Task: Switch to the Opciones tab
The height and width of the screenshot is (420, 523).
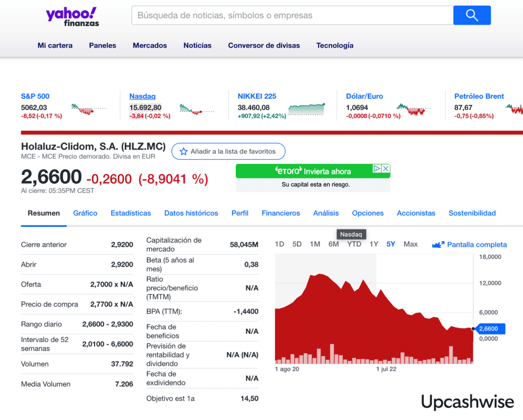Action: pos(368,213)
